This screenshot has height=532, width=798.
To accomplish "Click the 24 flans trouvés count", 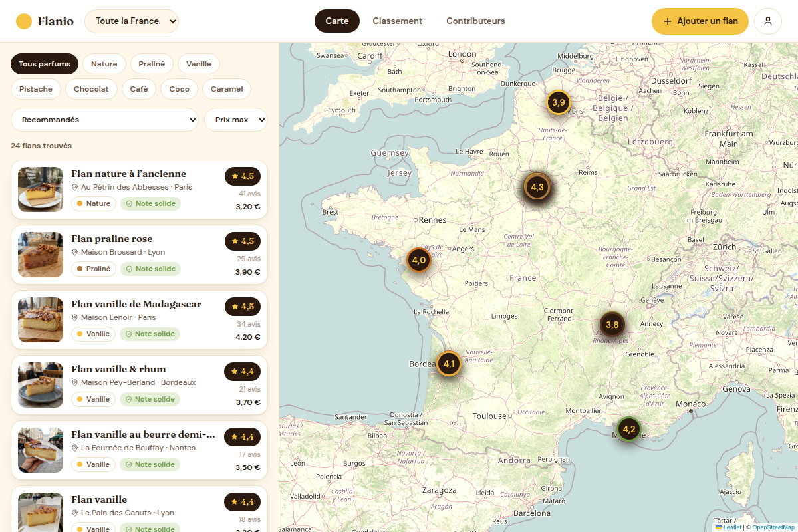I will [41, 146].
